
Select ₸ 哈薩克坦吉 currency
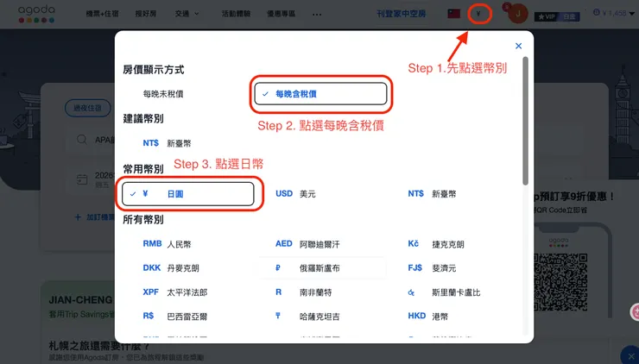[307, 317]
